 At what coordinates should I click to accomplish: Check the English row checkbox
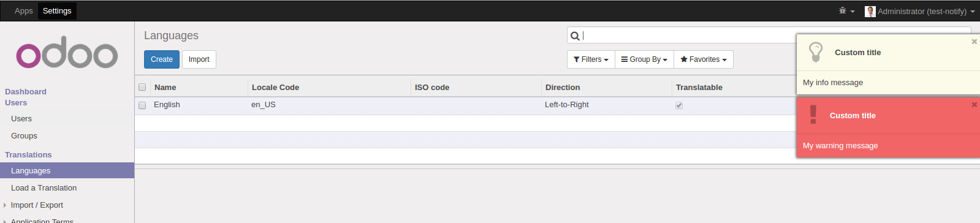(142, 105)
